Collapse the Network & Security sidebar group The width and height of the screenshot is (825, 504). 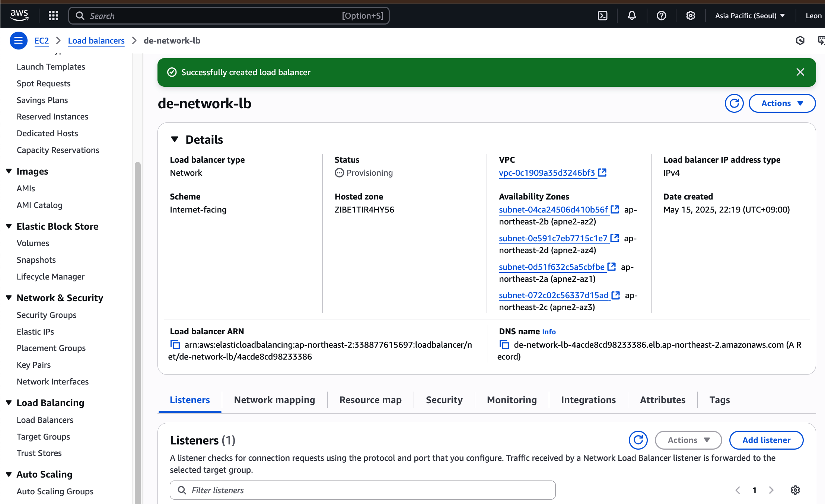pos(9,298)
